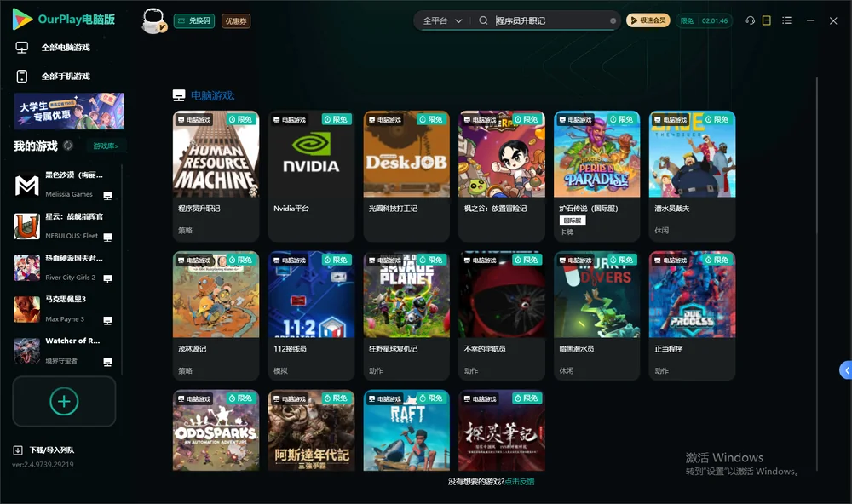The width and height of the screenshot is (852, 504).
Task: Expand the blue side panel arrow
Action: [x=846, y=369]
